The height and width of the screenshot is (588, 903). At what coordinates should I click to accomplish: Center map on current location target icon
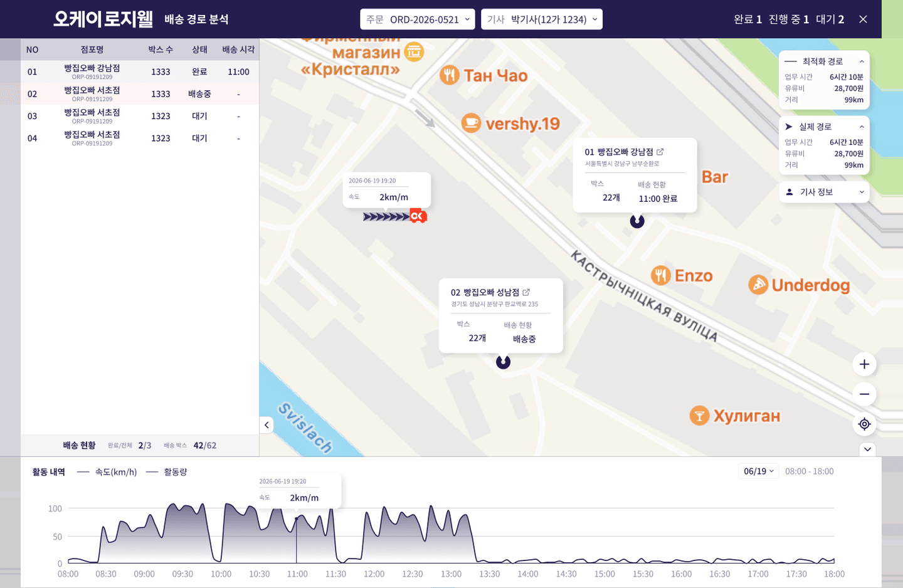pos(864,424)
